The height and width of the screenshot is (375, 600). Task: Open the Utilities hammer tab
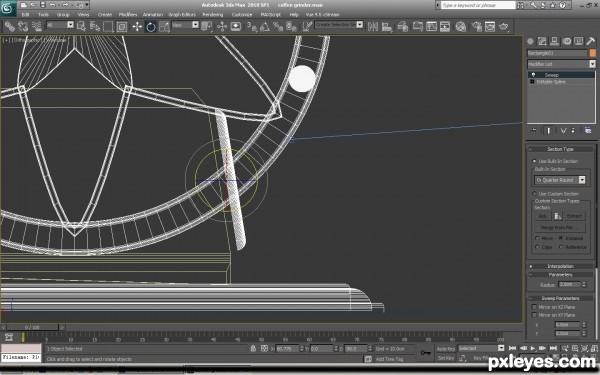(x=590, y=41)
